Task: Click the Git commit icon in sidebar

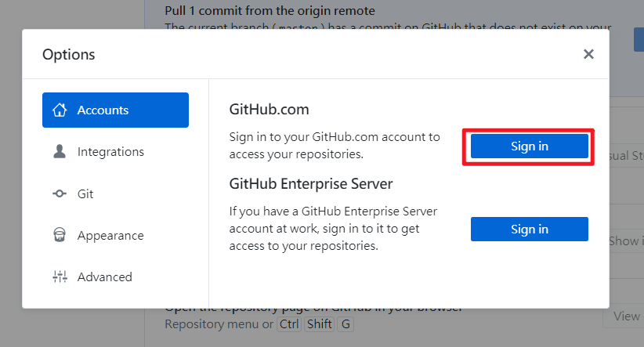Action: pos(60,193)
